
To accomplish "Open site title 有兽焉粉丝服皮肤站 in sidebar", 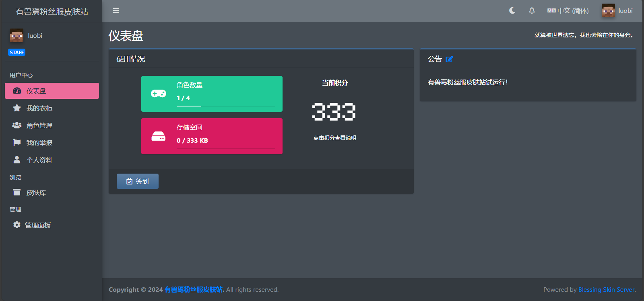I will click(x=52, y=12).
